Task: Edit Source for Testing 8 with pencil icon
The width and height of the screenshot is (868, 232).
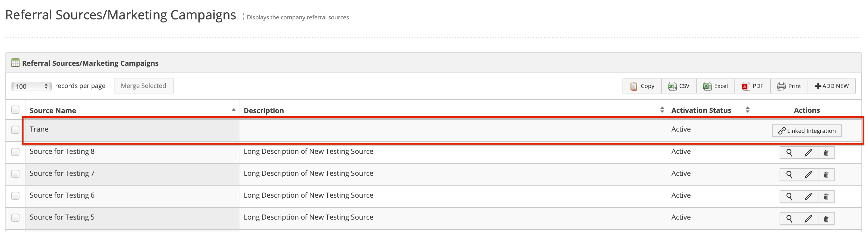Action: 808,153
